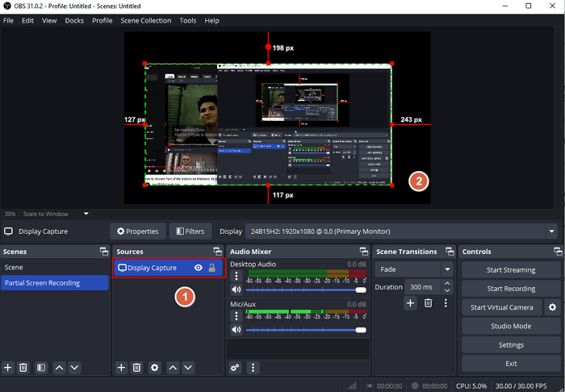565x392 pixels.
Task: Add a new source with plus icon
Action: [121, 368]
